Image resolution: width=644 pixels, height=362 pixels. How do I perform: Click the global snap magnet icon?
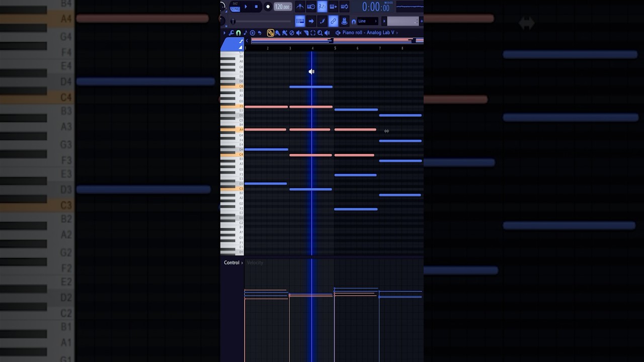coord(354,22)
